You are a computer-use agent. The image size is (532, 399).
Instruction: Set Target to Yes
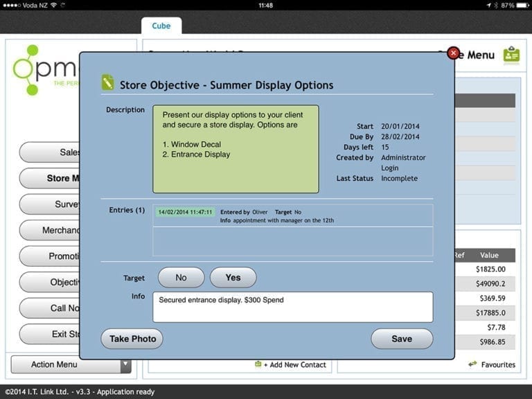233,278
